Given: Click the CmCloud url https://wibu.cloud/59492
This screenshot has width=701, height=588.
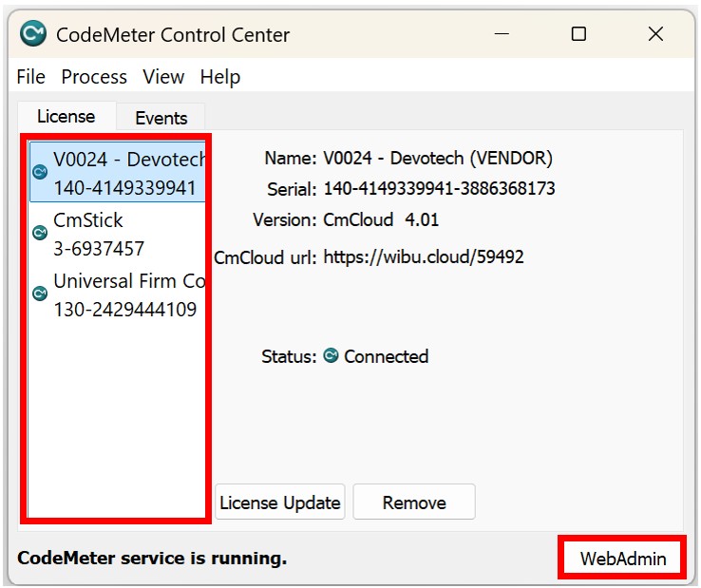Looking at the screenshot, I should coord(424,256).
